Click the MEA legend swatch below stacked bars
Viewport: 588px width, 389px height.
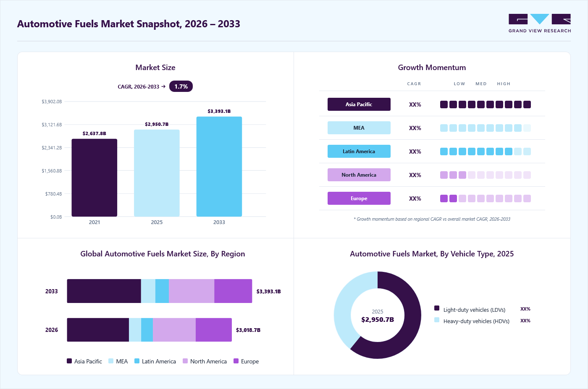click(x=111, y=361)
